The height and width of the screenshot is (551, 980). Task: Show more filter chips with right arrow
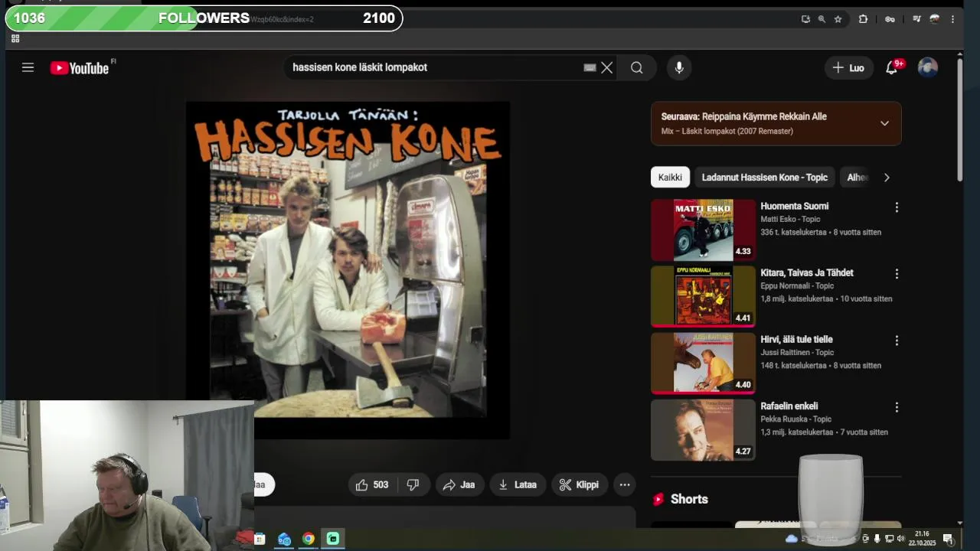pos(887,177)
